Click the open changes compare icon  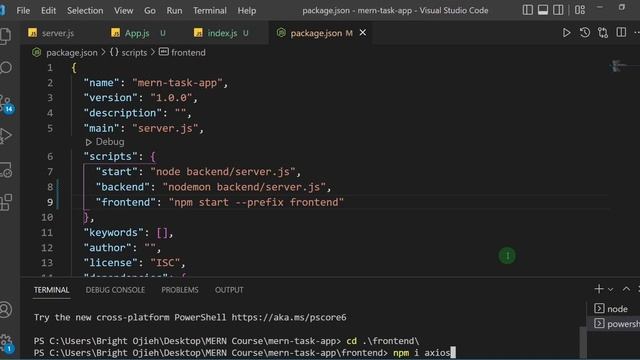[603, 33]
